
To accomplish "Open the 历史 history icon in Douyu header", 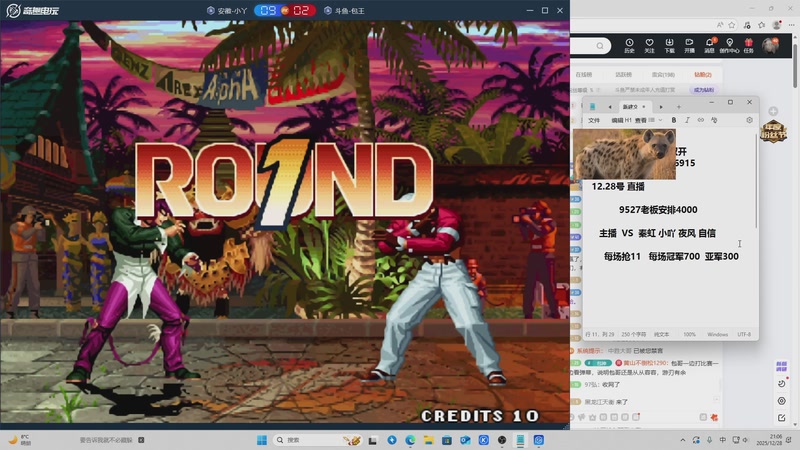I will [x=629, y=45].
